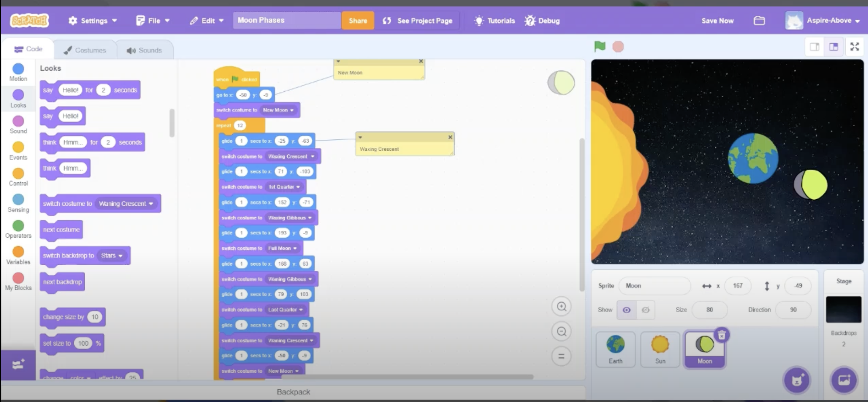Open the My Stuff folder icon
Image resolution: width=868 pixels, height=402 pixels.
[x=759, y=21]
